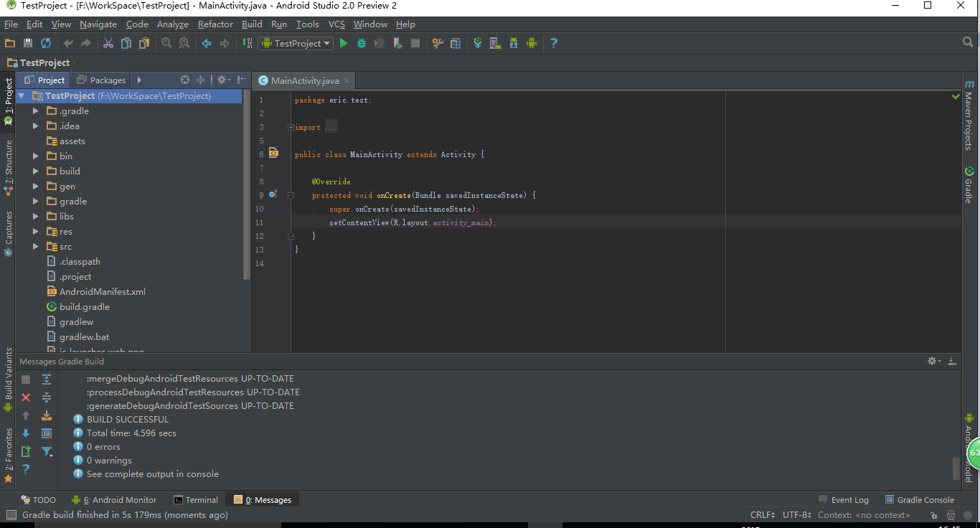This screenshot has height=528, width=980.
Task: Click the Open folder toolbar icon
Action: [10, 43]
